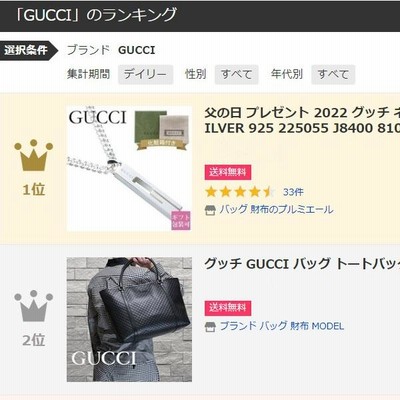The image size is (400, 400).
Task: Click the star rating of the first item
Action: tap(241, 192)
